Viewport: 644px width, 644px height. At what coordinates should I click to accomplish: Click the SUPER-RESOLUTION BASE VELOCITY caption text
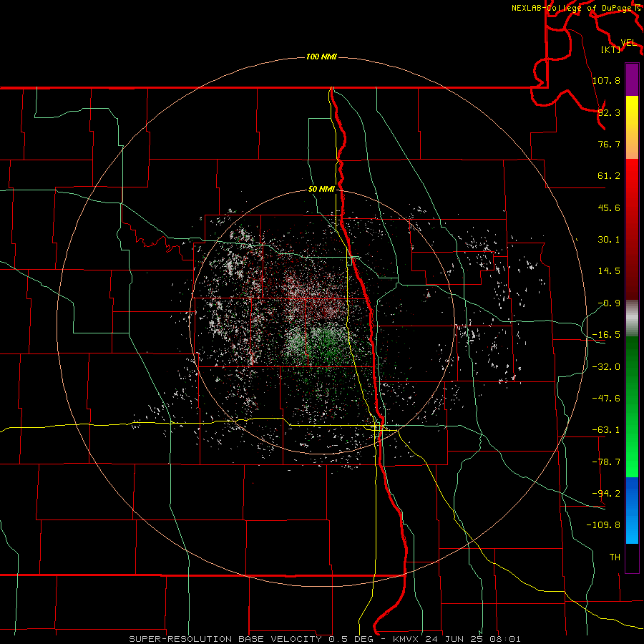coord(227,639)
